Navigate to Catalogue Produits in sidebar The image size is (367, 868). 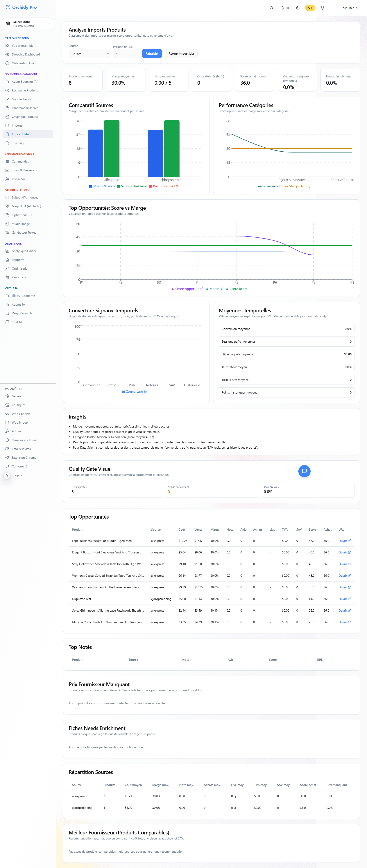tap(25, 117)
